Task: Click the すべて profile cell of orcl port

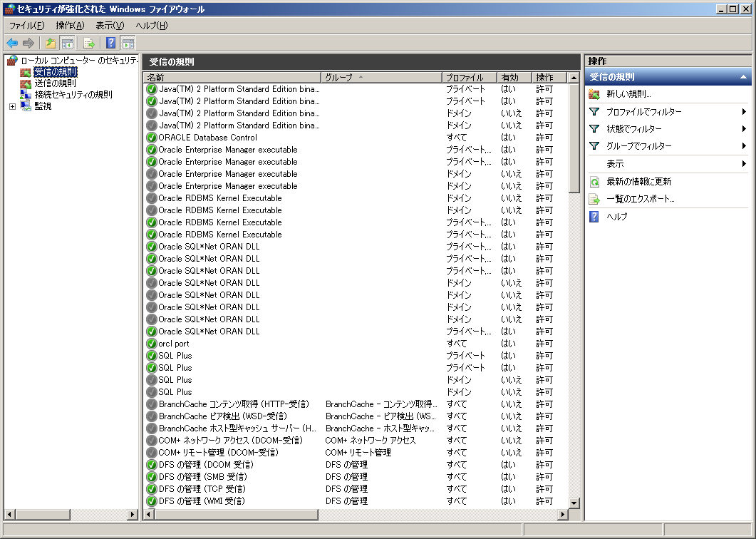Action: coord(457,344)
